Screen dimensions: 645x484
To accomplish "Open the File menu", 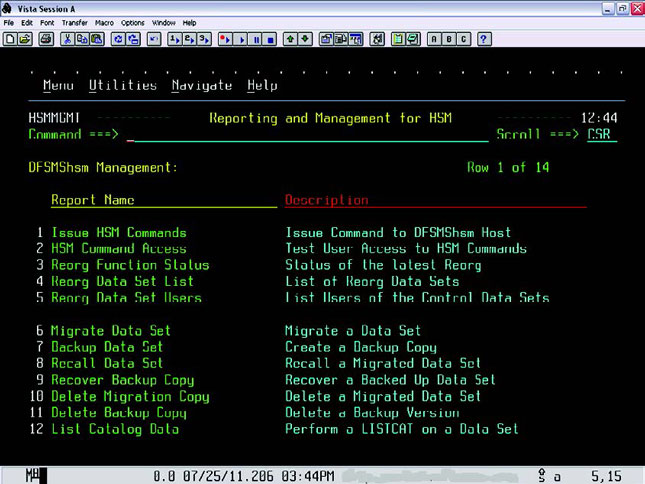I will click(9, 23).
